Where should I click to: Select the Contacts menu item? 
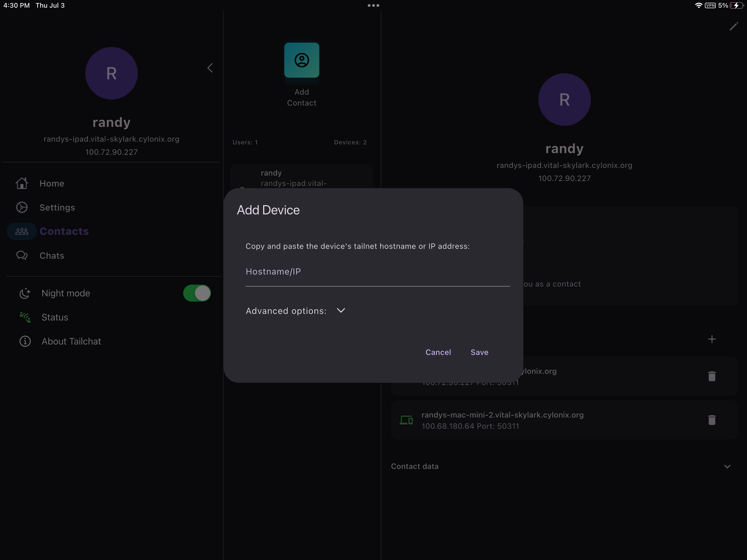click(112, 231)
